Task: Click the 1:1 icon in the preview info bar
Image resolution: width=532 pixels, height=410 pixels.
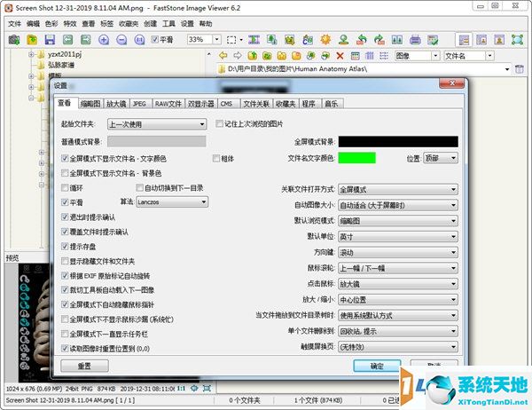Action: [x=181, y=389]
